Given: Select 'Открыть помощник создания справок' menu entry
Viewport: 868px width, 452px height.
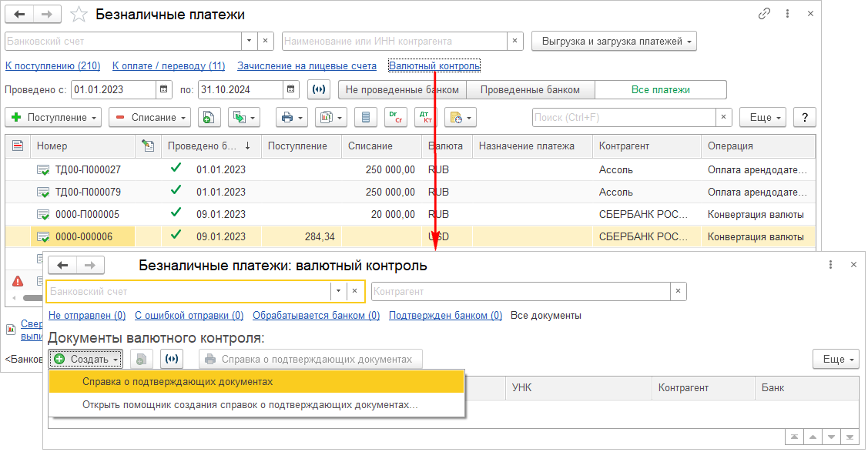Looking at the screenshot, I should click(x=250, y=405).
